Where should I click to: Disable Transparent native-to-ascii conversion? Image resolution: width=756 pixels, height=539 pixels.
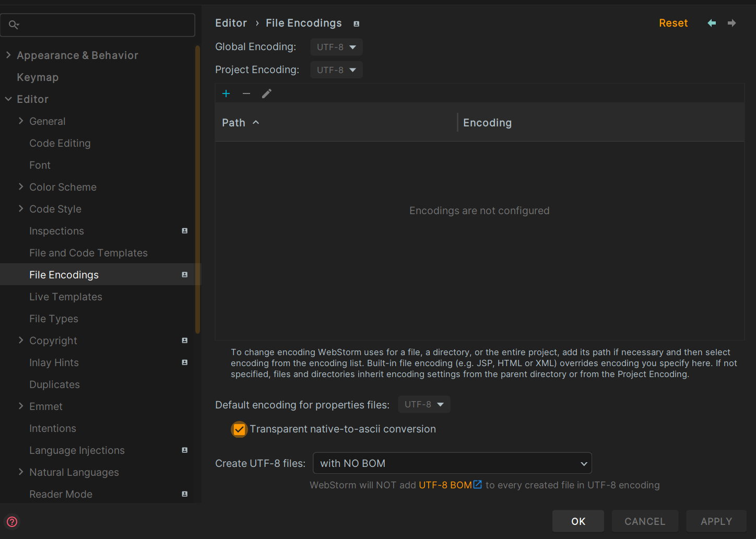[239, 429]
